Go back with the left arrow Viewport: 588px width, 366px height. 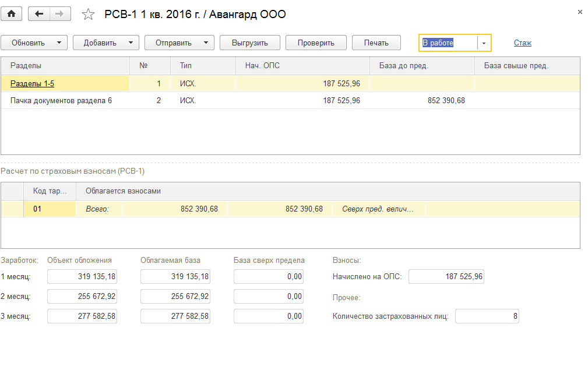point(39,14)
